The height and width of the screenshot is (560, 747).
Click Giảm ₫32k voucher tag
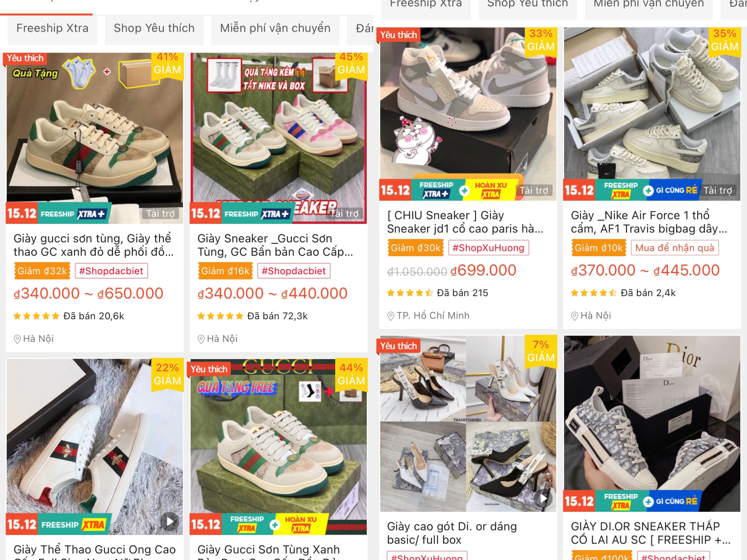pos(42,271)
